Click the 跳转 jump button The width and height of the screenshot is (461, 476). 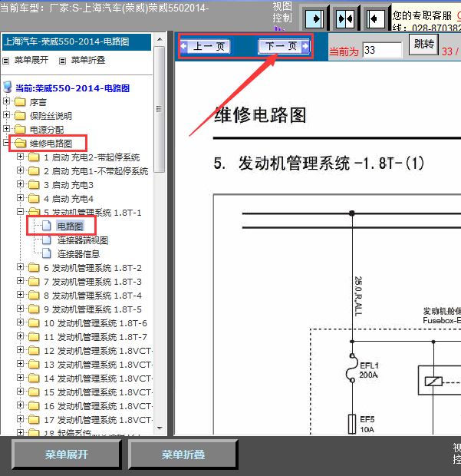[423, 45]
